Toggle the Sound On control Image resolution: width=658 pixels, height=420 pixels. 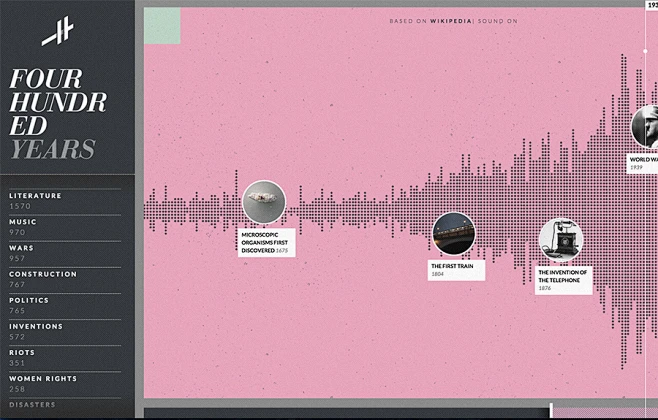click(498, 21)
